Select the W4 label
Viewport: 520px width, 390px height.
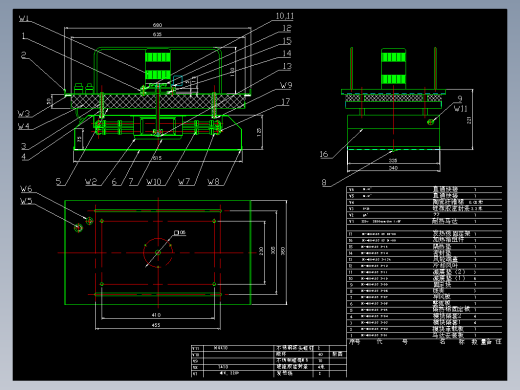point(24,126)
